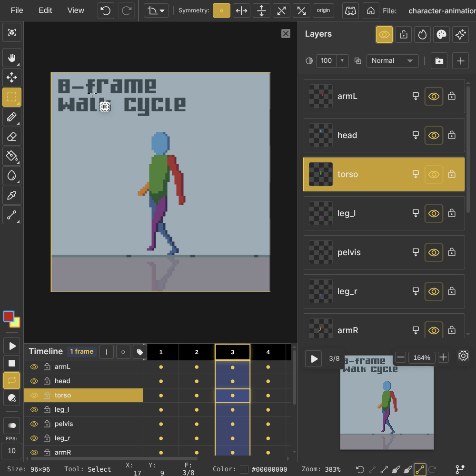Open the layer opacity dropdown arrow
Image resolution: width=476 pixels, height=476 pixels.
click(342, 61)
